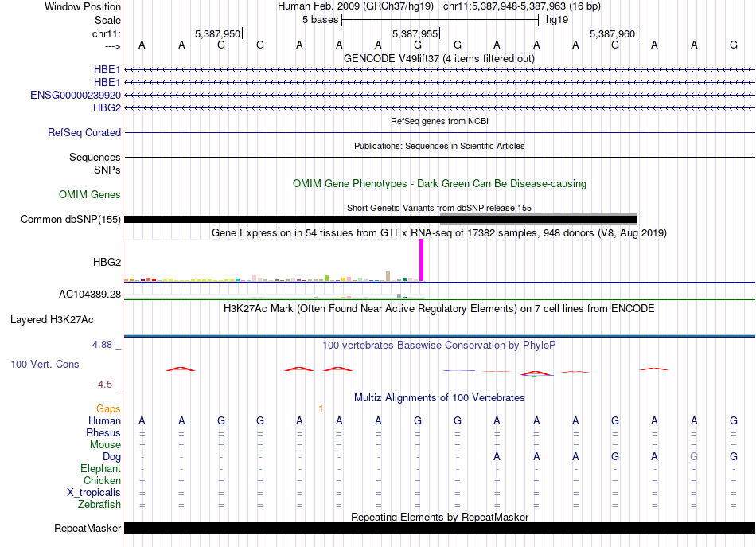Select the Mouse alignment row label
This screenshot has width=756, height=547.
[x=105, y=445]
